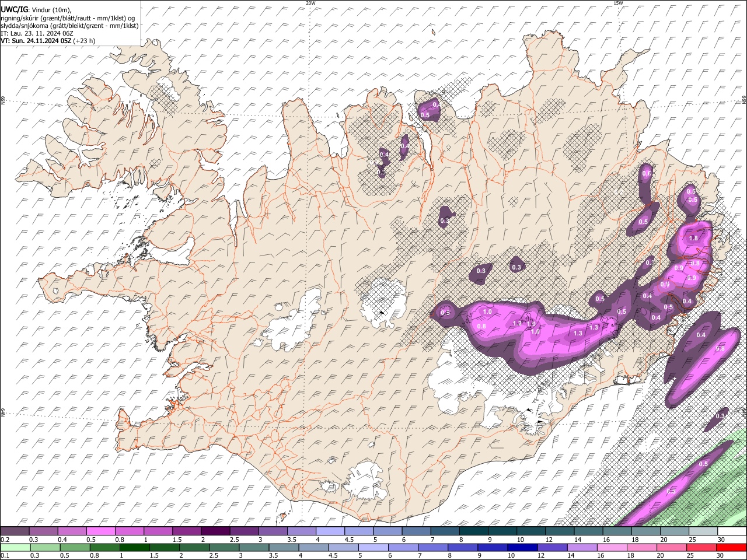747x560 pixels.
Task: Click the '15W' longitude label at top
Action: click(x=618, y=3)
